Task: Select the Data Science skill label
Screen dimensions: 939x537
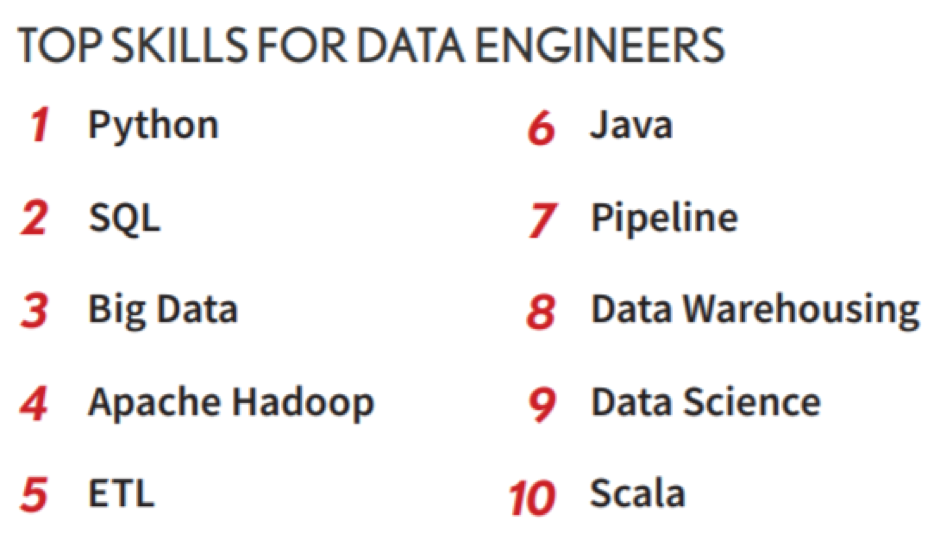Action: click(x=705, y=401)
